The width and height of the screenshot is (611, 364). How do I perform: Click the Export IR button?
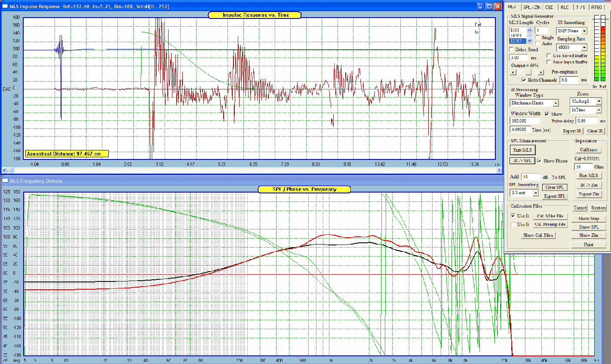(572, 131)
